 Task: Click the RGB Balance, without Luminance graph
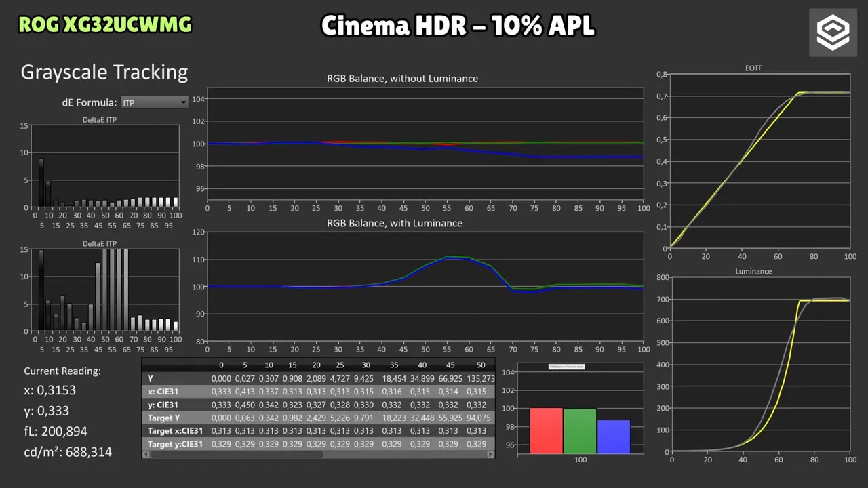[x=425, y=144]
